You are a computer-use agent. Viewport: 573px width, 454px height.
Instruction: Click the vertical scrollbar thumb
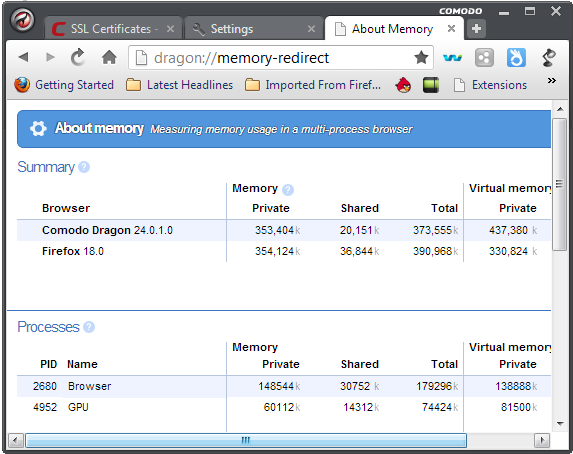coord(559,184)
